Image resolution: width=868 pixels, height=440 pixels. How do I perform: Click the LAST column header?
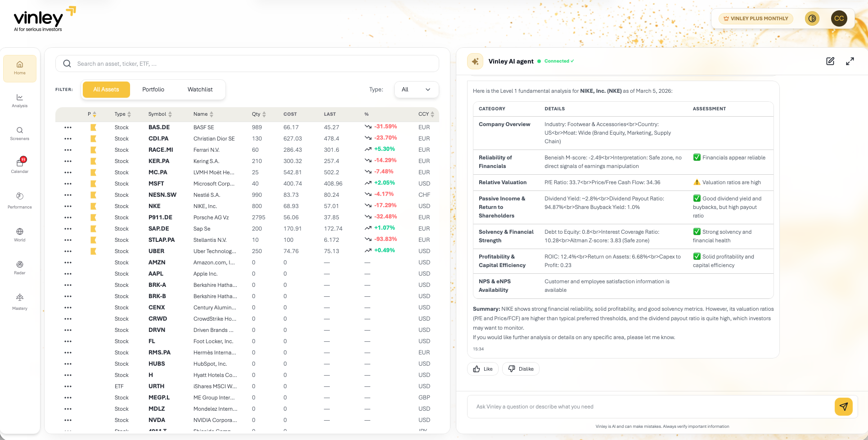(x=330, y=114)
